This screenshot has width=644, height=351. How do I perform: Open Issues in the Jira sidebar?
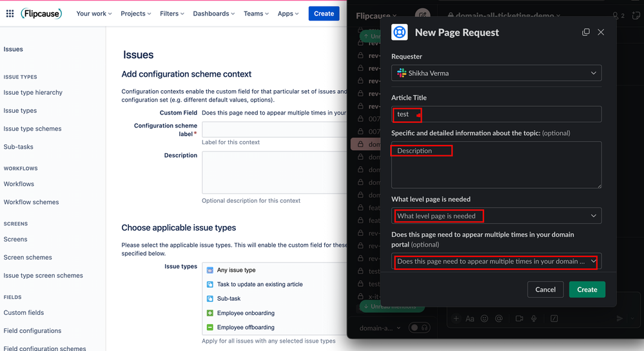click(x=13, y=49)
